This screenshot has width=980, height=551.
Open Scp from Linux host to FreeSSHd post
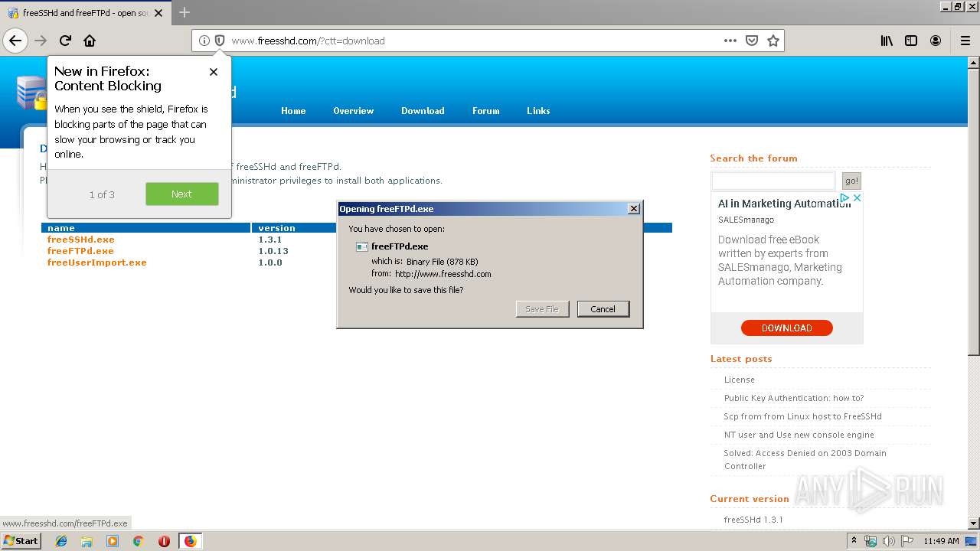pyautogui.click(x=803, y=416)
